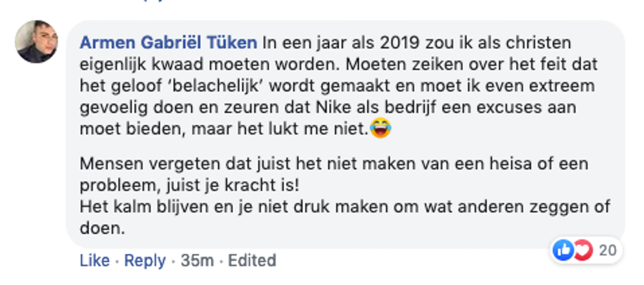Open the 35m timestamp link
644x285 pixels.
[197, 260]
